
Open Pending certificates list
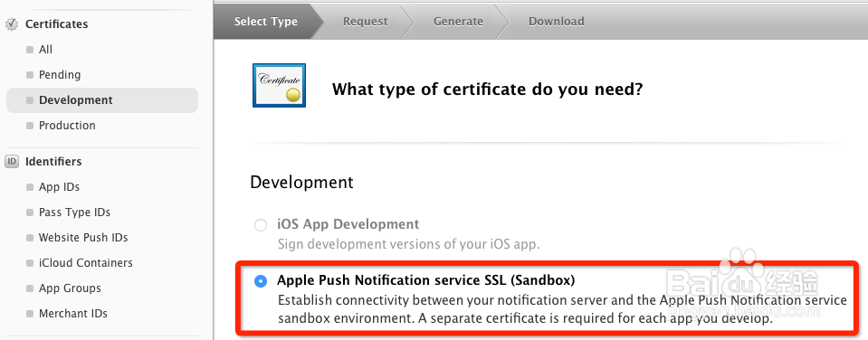59,75
